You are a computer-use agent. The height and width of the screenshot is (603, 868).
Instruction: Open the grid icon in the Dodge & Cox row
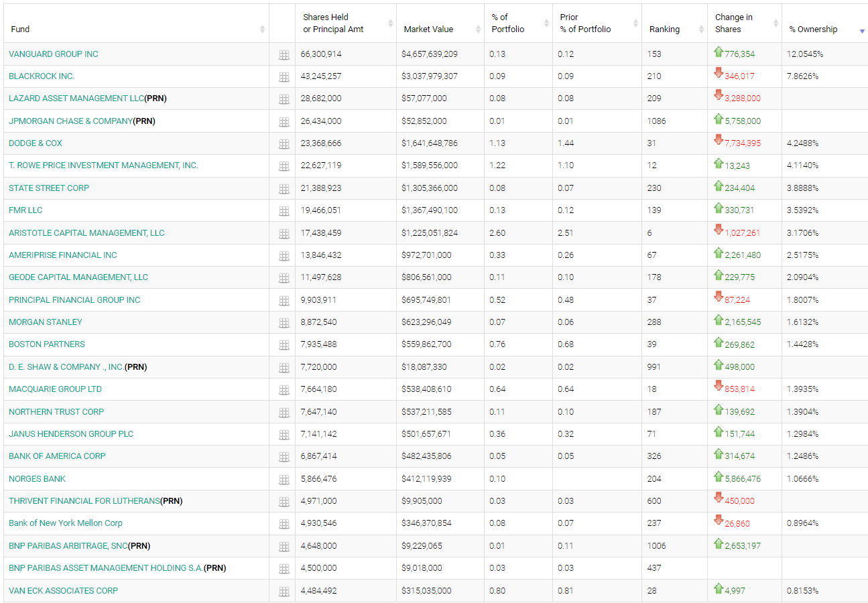coord(284,144)
